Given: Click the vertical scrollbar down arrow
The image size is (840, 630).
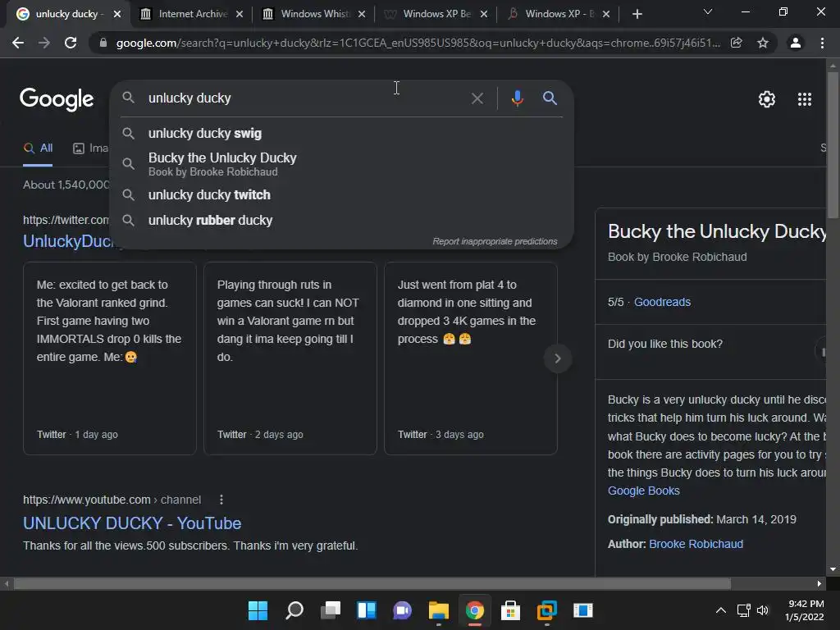Looking at the screenshot, I should click(833, 569).
